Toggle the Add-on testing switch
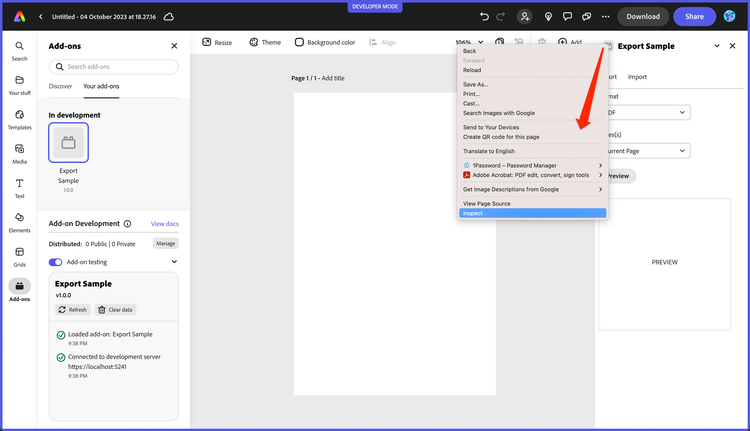The height and width of the screenshot is (431, 750). point(56,262)
